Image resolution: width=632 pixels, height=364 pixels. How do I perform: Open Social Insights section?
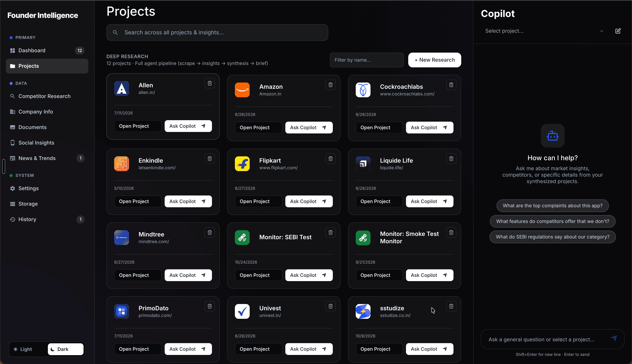tap(47, 143)
